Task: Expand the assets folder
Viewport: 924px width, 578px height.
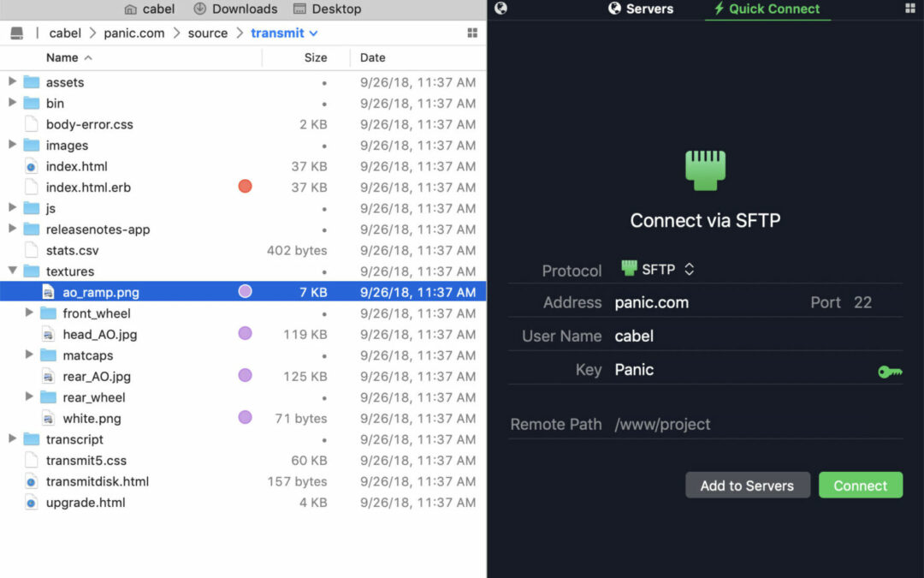Action: (x=13, y=82)
